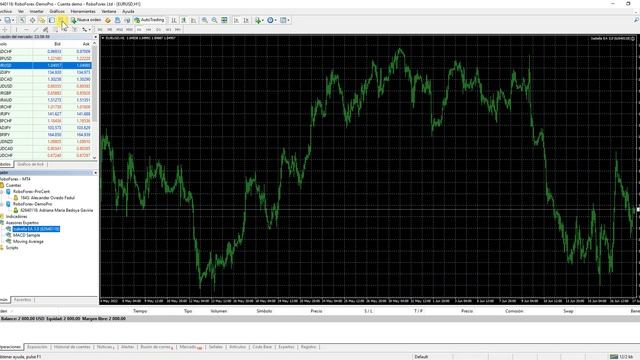The image size is (640, 360).
Task: Click the Swap column header
Action: tap(568, 311)
